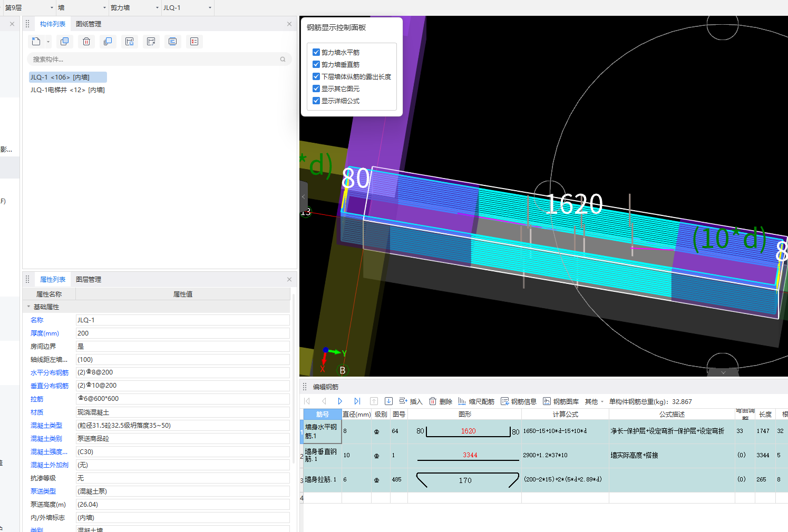Click the red checklist icon in toolbar
The image size is (788, 532).
pos(194,42)
